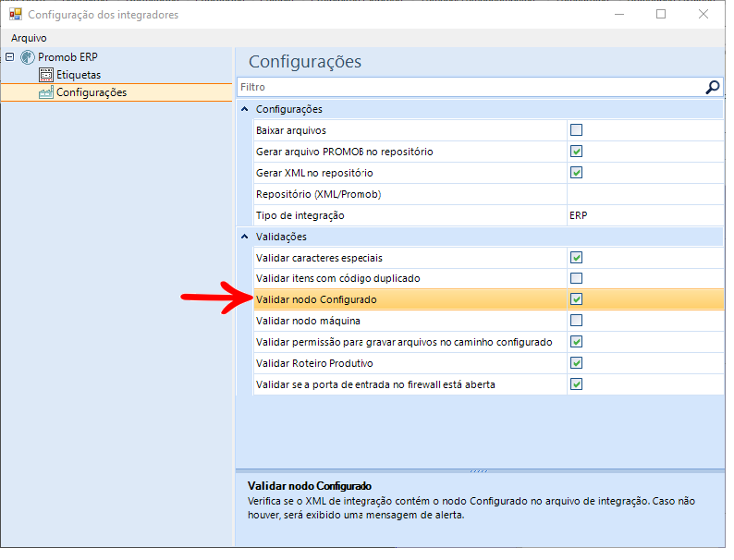Open the Arquivo menu
734x560 pixels.
pyautogui.click(x=29, y=38)
